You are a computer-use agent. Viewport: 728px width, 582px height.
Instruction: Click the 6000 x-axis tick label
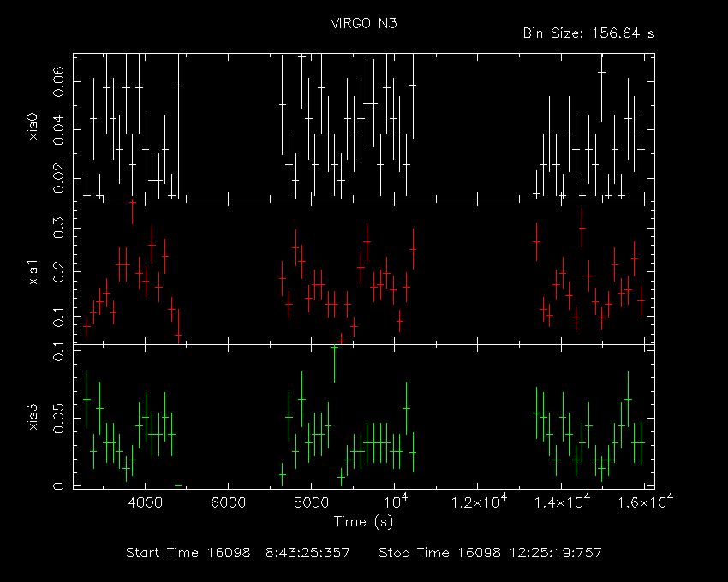[x=228, y=502]
